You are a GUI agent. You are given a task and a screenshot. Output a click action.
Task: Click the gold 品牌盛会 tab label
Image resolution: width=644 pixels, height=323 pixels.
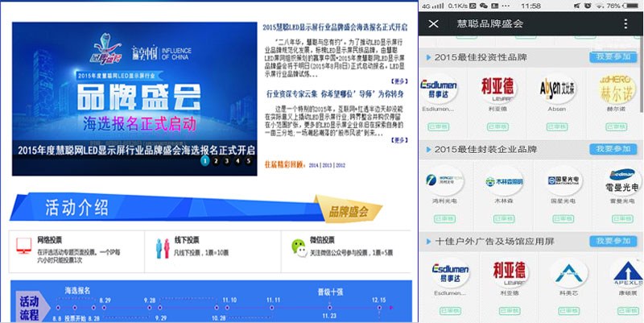coord(349,211)
